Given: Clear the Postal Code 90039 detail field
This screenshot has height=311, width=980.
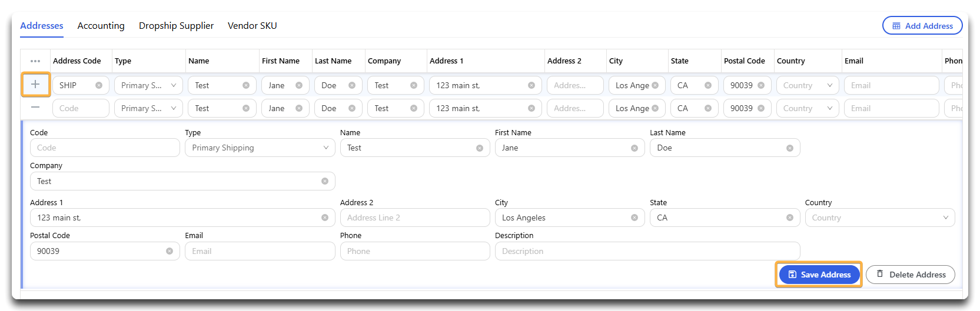Looking at the screenshot, I should pos(170,251).
